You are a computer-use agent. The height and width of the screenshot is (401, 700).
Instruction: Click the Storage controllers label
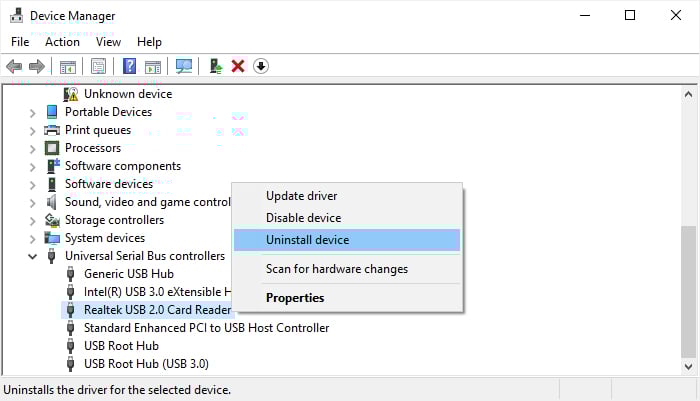(x=114, y=220)
